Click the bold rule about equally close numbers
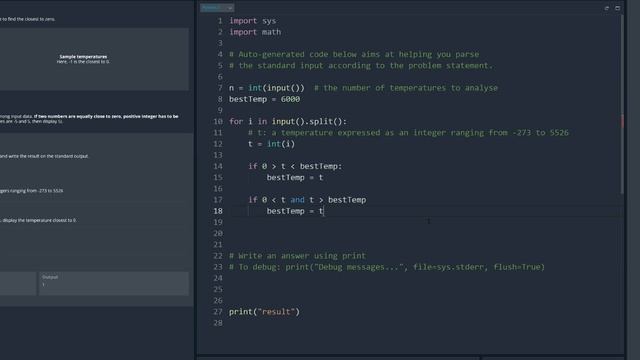 pyautogui.click(x=106, y=116)
